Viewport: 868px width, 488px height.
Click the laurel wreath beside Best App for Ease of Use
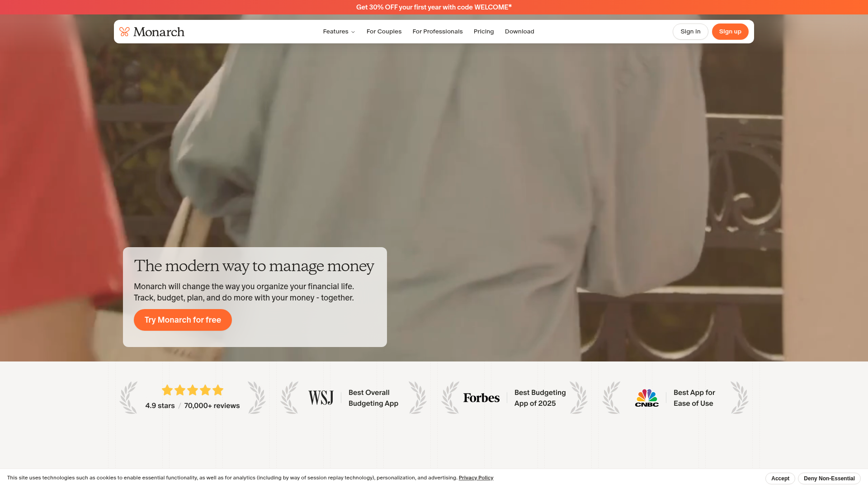pos(740,398)
